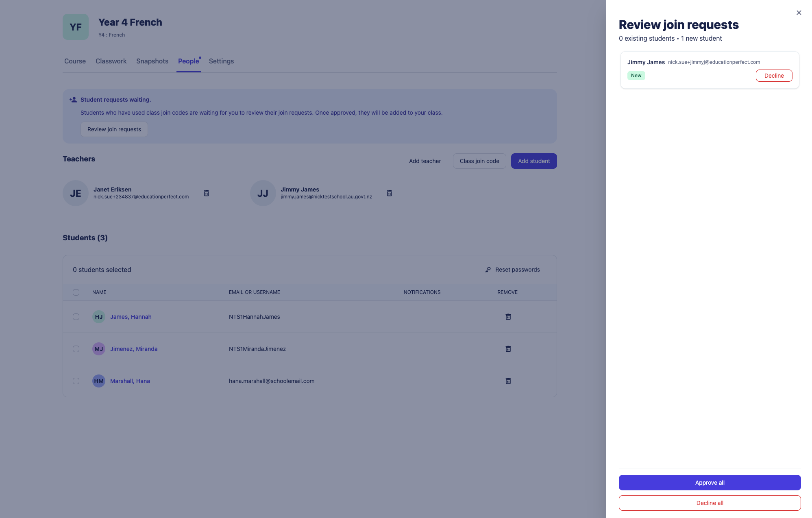812x518 pixels.
Task: Switch to the Classwork tab
Action: coord(111,61)
